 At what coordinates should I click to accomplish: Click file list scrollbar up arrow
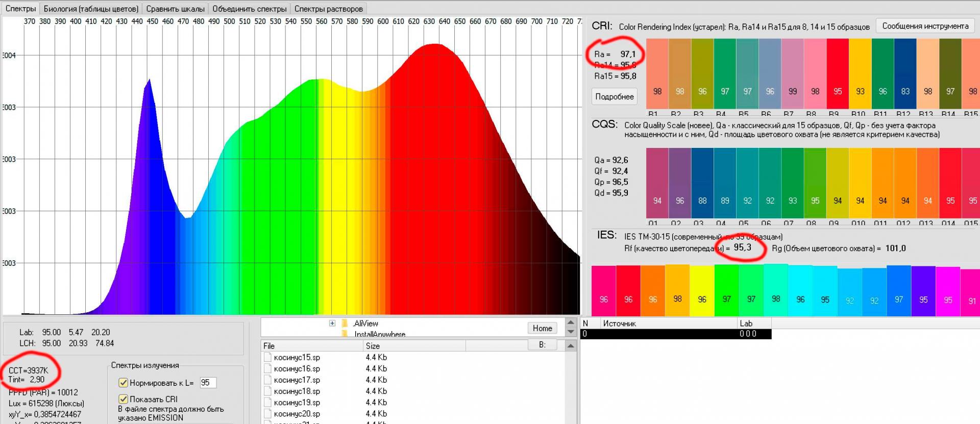click(571, 346)
